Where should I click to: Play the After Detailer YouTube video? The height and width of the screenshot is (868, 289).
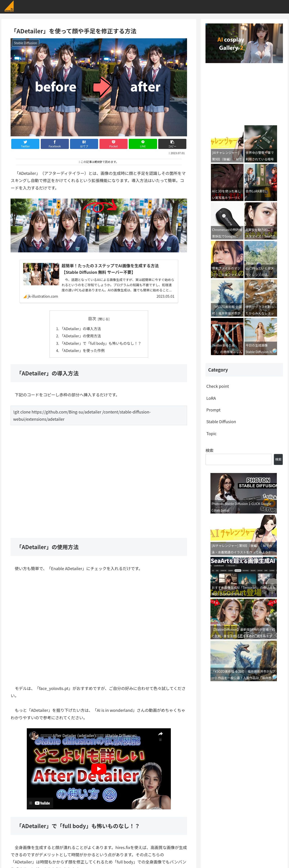(99, 769)
